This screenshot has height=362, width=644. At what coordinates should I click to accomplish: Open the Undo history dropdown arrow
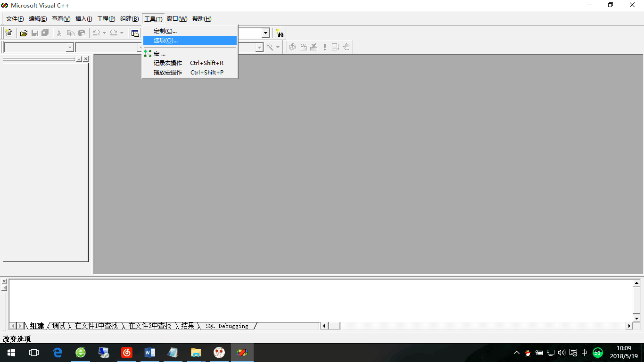pos(105,33)
